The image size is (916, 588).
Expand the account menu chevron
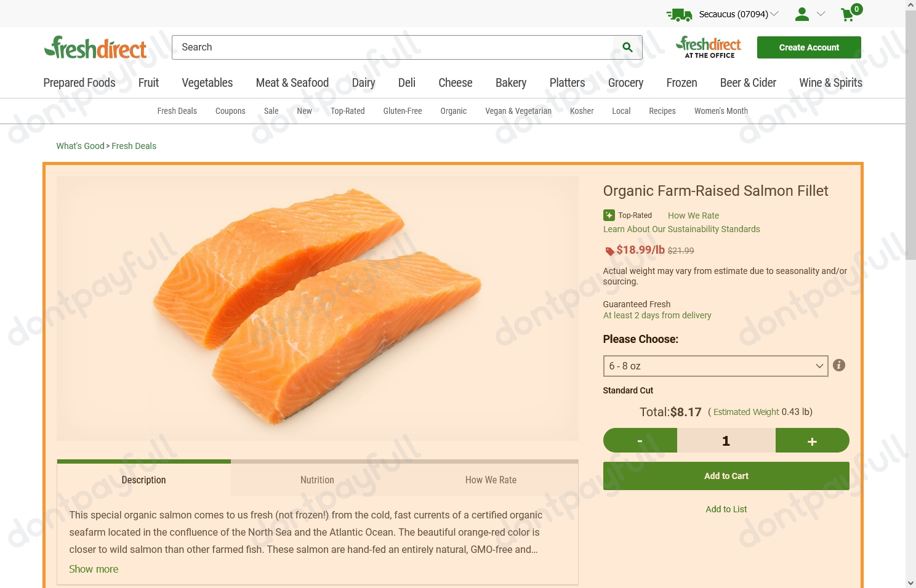(x=821, y=14)
